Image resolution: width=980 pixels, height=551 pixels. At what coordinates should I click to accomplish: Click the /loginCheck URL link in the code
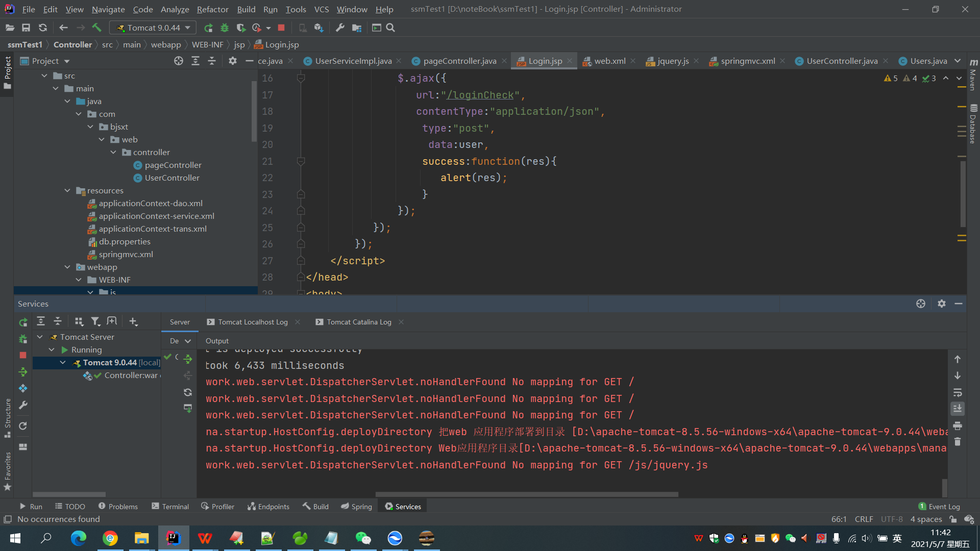coord(480,95)
